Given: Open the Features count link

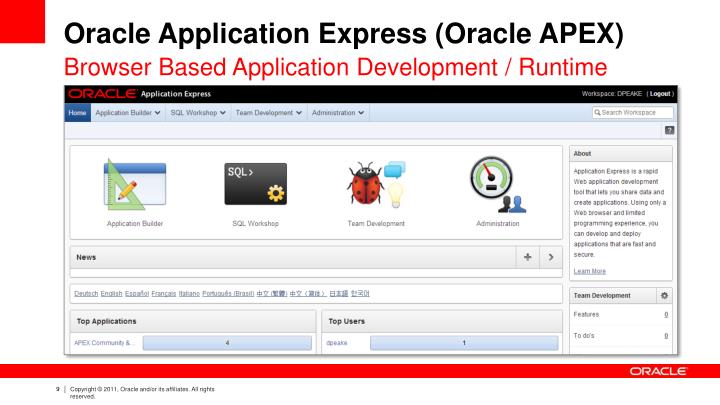Looking at the screenshot, I should click(666, 315).
